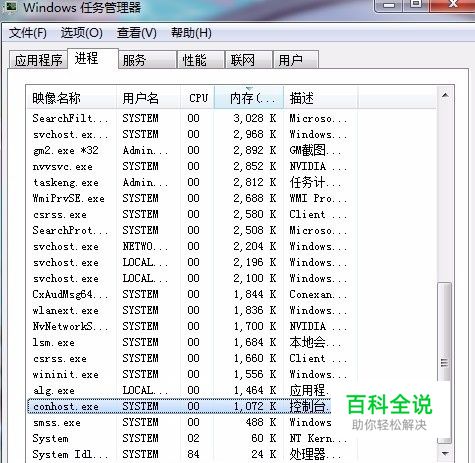
Task: Select the smss.exe process
Action: pyautogui.click(x=180, y=422)
